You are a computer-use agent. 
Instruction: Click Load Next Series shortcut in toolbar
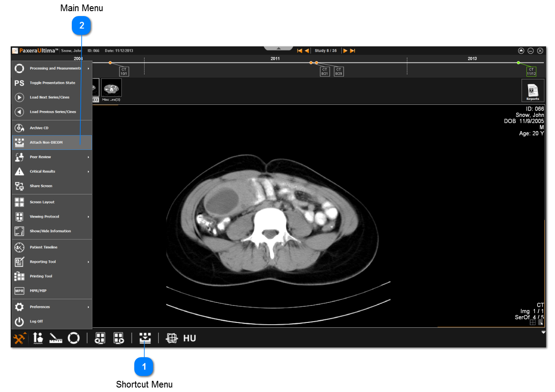[x=118, y=338]
